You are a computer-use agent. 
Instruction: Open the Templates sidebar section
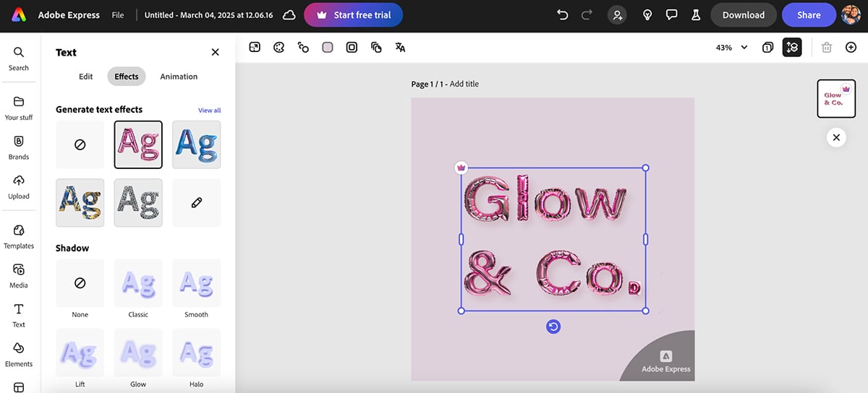(x=19, y=236)
